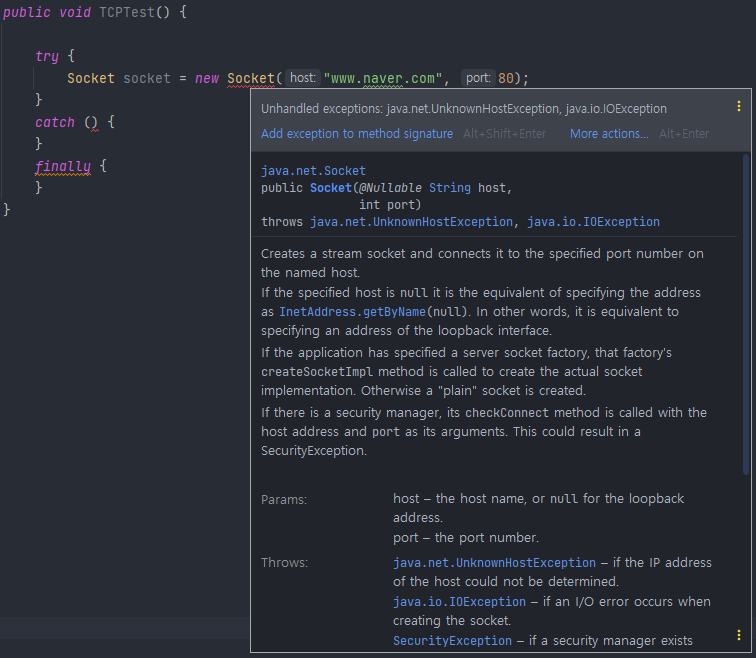Click Add exception to method signature link
This screenshot has width=756, height=658.
coord(357,134)
